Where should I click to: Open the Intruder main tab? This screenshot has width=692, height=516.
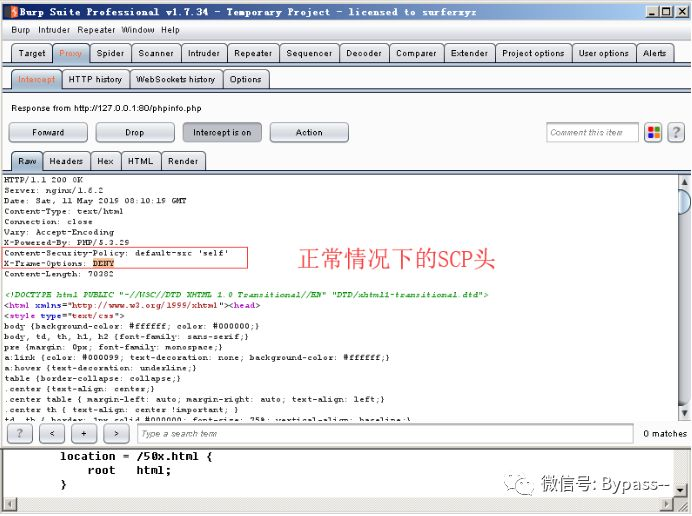coord(204,53)
